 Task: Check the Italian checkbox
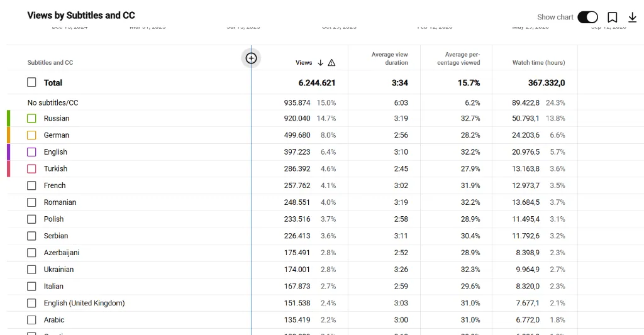[31, 287]
